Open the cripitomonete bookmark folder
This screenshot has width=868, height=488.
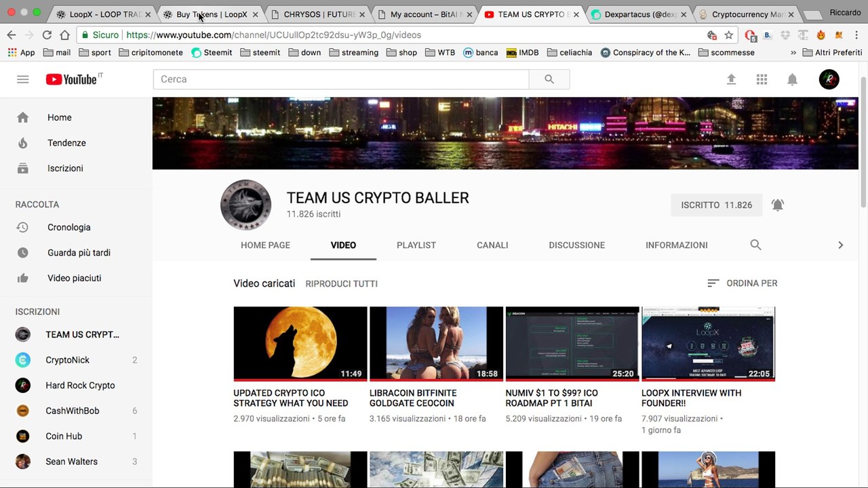[151, 52]
